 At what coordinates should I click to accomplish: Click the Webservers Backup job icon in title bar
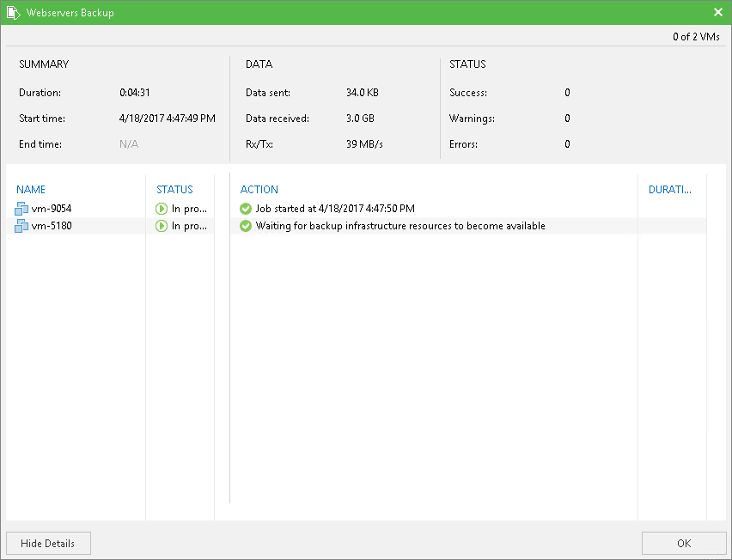click(14, 13)
